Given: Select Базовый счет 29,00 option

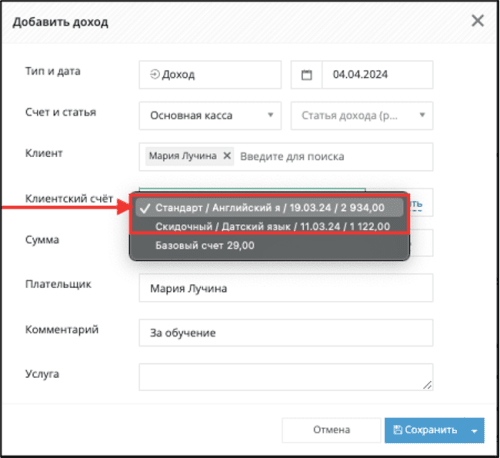Looking at the screenshot, I should point(269,246).
